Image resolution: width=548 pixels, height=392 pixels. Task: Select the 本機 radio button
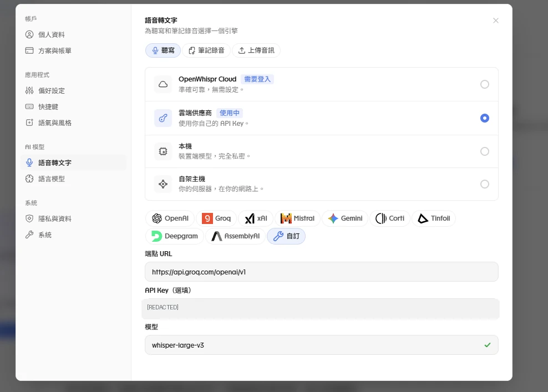click(484, 151)
